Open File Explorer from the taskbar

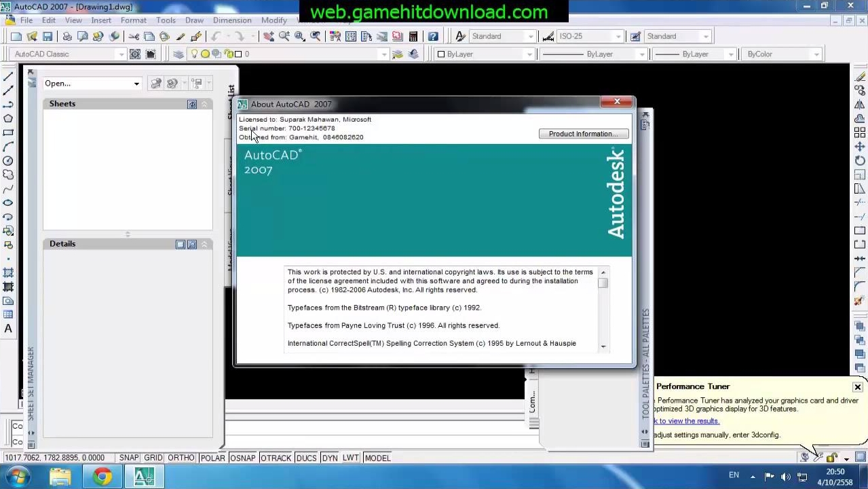pos(60,477)
